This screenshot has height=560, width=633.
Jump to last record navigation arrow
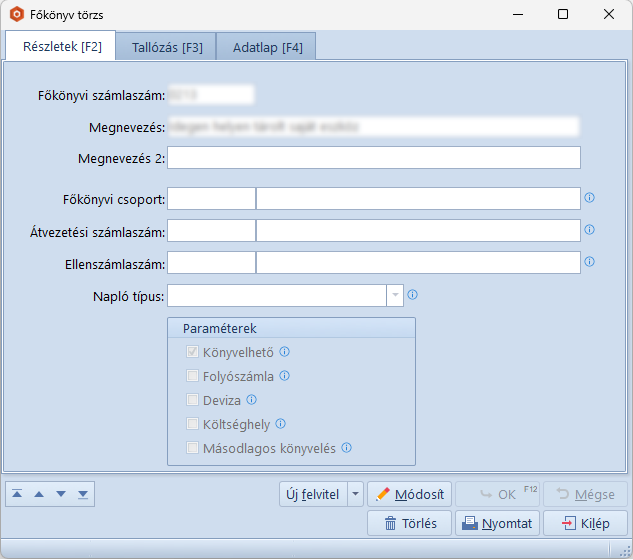pos(83,494)
